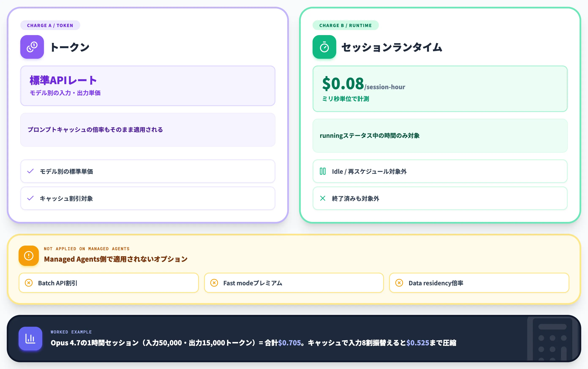The width and height of the screenshot is (588, 369).
Task: Click checkmark beside モデル別の標準単価
Action: (x=30, y=171)
